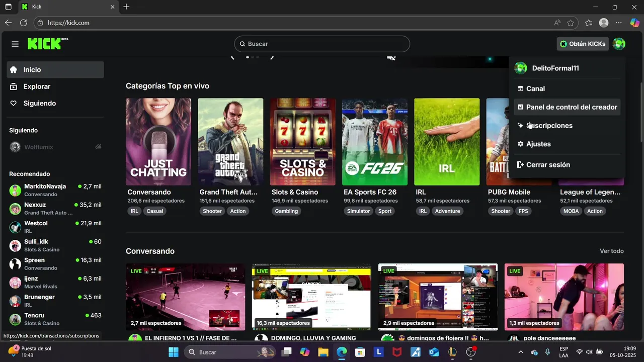Open Windows Start menu
This screenshot has width=644, height=362.
(x=174, y=352)
